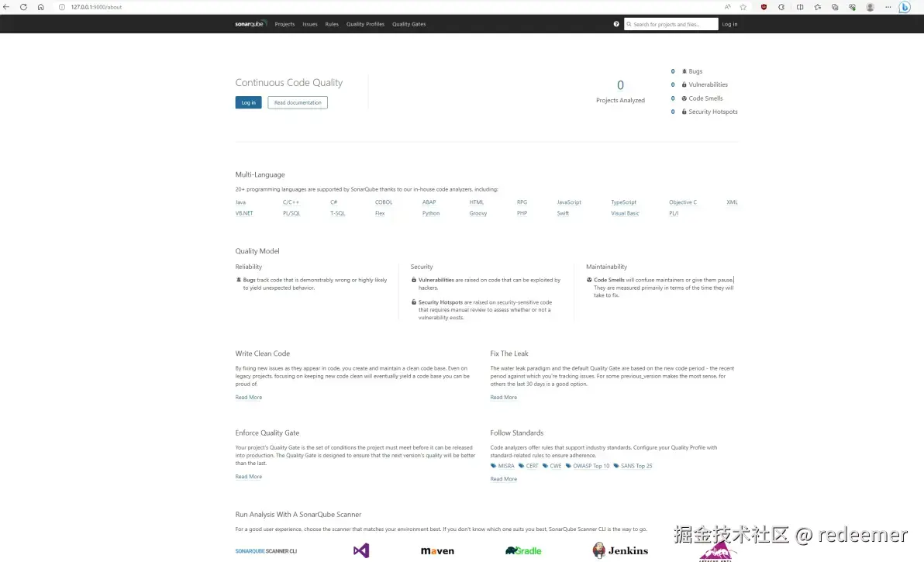This screenshot has height=562, width=924.
Task: Open the Issues menu item
Action: point(310,24)
